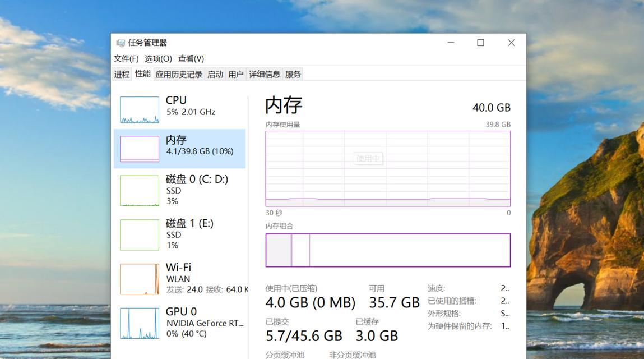This screenshot has height=359, width=644.
Task: Click the 40.0 GB total memory text
Action: tap(492, 108)
